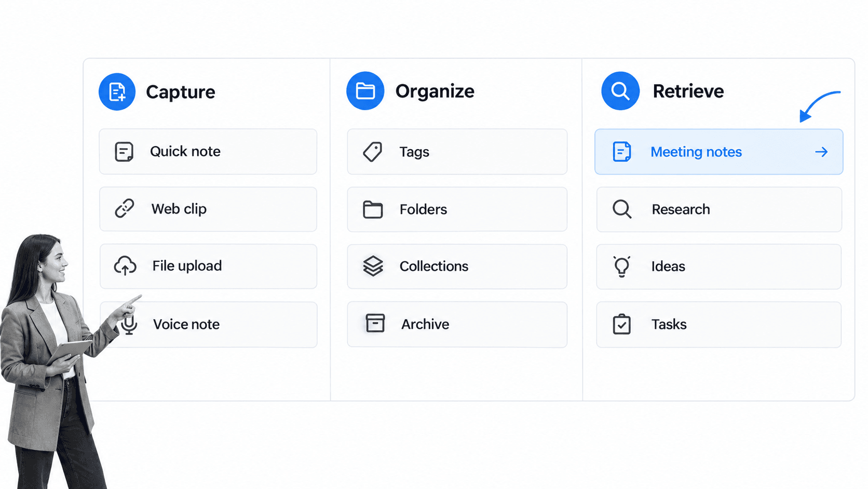Open the Tags organizer
The width and height of the screenshot is (868, 489).
pos(457,152)
